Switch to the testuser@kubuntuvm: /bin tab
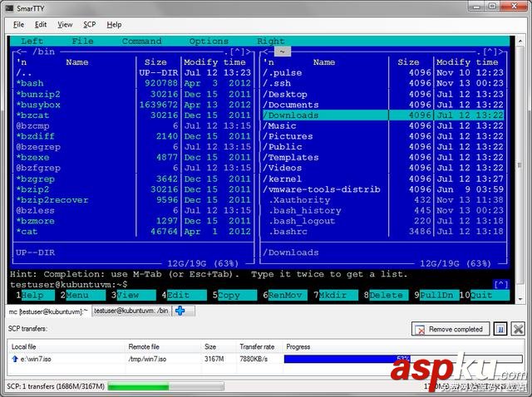 [x=131, y=311]
